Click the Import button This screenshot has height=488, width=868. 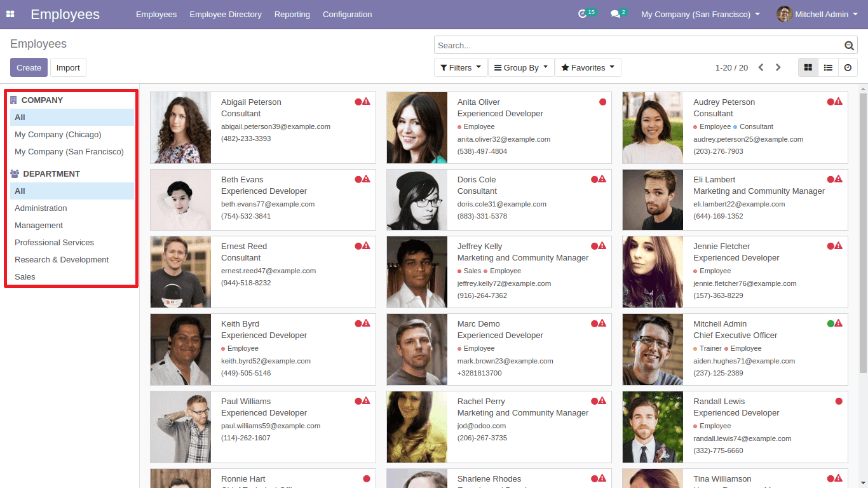[68, 67]
